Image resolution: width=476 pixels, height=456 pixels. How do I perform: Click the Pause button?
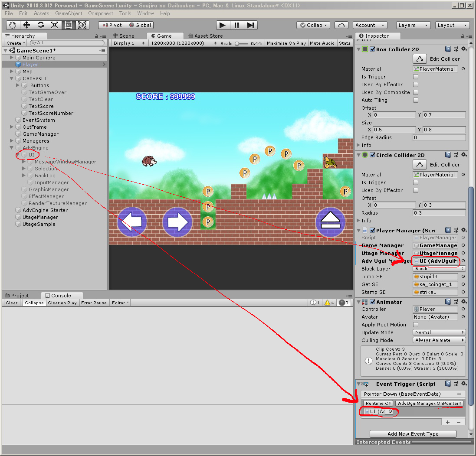(x=236, y=25)
